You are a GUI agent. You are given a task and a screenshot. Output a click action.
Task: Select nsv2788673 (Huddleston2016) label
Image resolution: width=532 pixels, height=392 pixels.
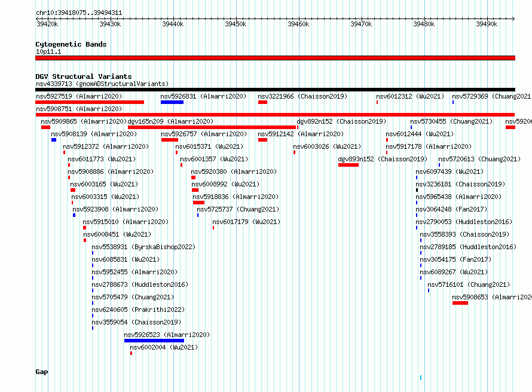click(x=140, y=284)
